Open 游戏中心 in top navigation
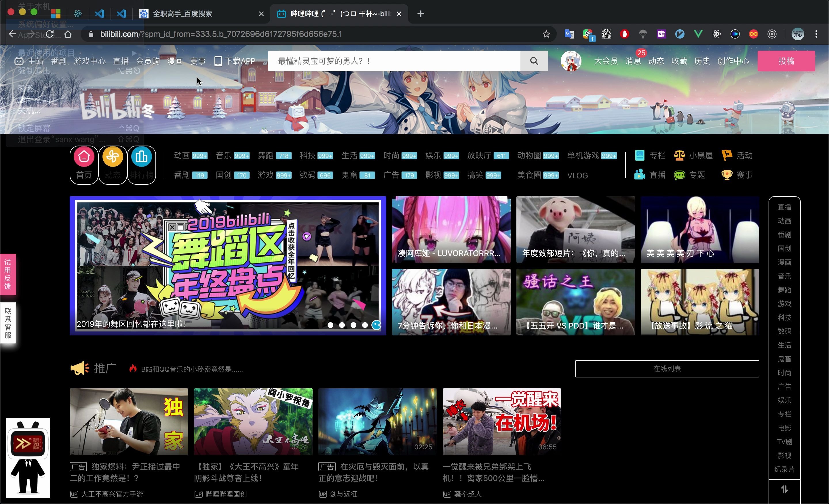 point(90,61)
